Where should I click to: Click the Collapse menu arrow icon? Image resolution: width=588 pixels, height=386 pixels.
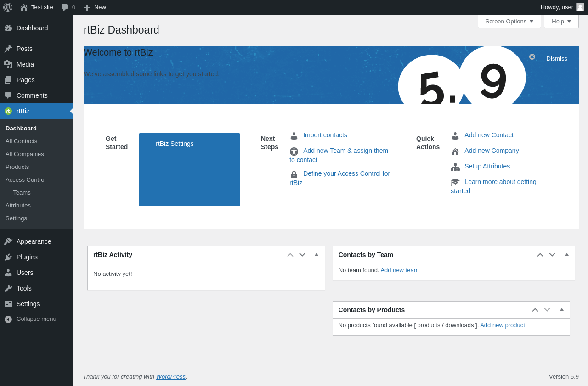pos(8,319)
